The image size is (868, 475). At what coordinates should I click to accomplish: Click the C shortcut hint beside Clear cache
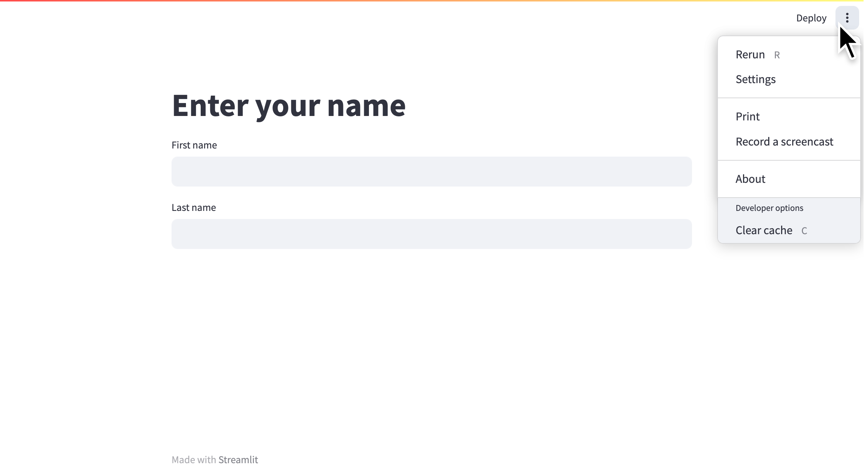point(804,231)
